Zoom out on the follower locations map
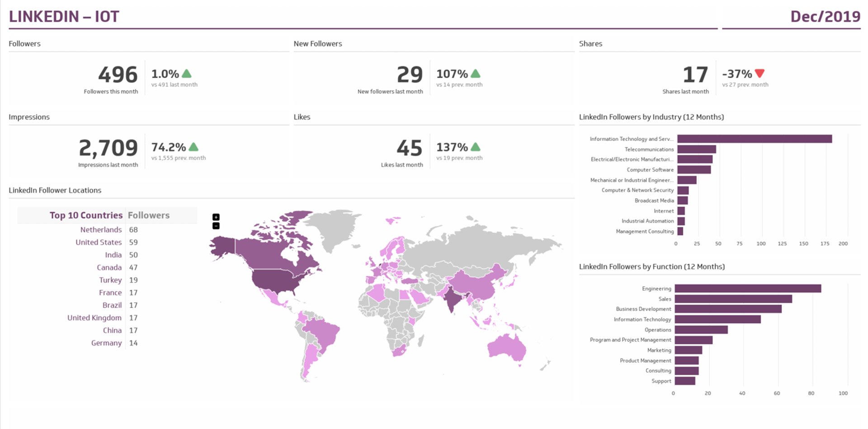The height and width of the screenshot is (429, 868). 216,226
